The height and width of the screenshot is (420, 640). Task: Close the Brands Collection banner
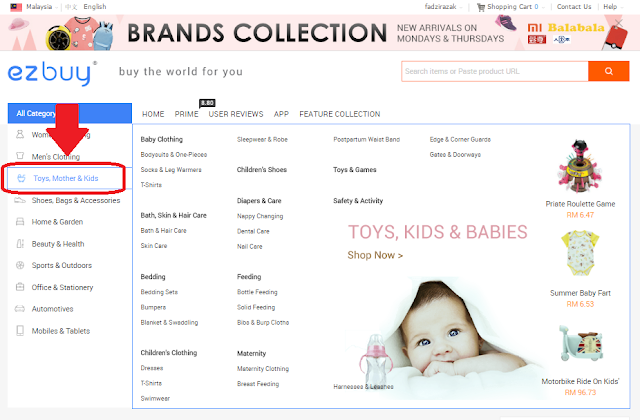point(619,23)
